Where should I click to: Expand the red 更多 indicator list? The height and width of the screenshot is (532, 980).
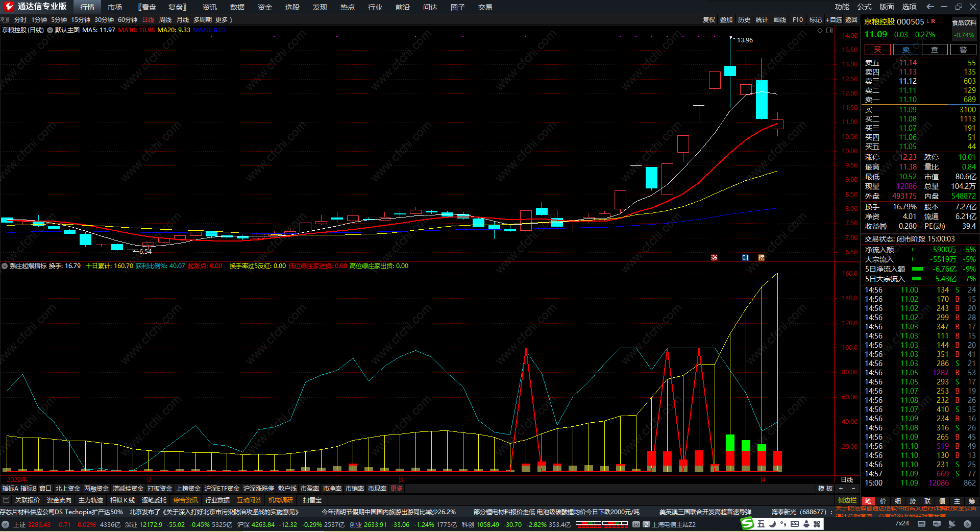[x=397, y=489]
